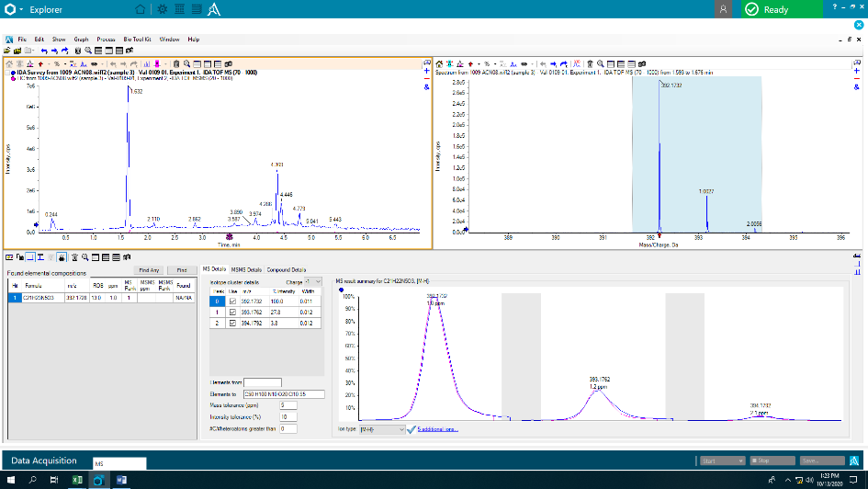This screenshot has width=868, height=489.
Task: Click the home icon in top bar
Action: point(140,9)
